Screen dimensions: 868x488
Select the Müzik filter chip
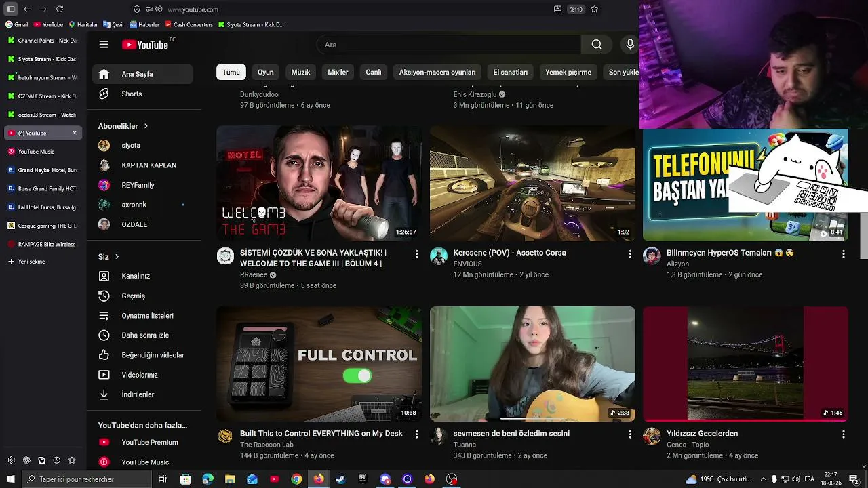300,72
